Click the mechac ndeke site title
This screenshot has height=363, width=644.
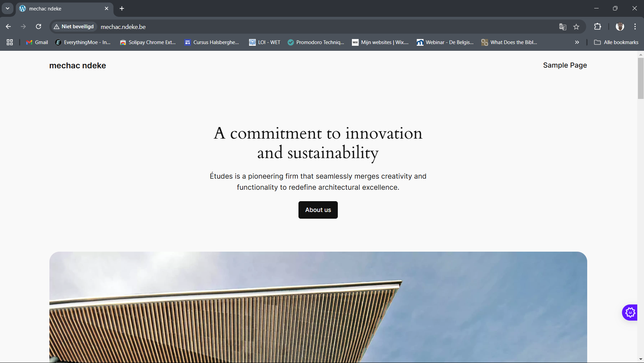click(x=78, y=66)
